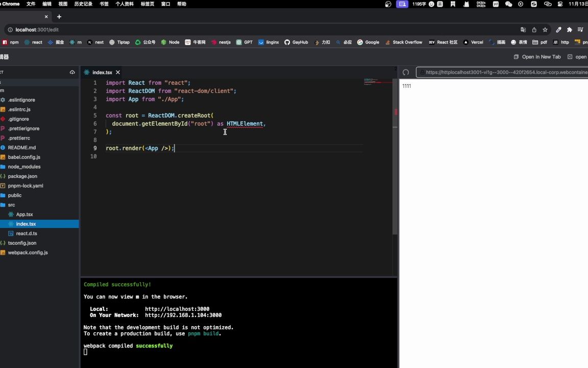Click the cloud download icon in explorer header
Screen dimensions: 588x368
point(72,72)
